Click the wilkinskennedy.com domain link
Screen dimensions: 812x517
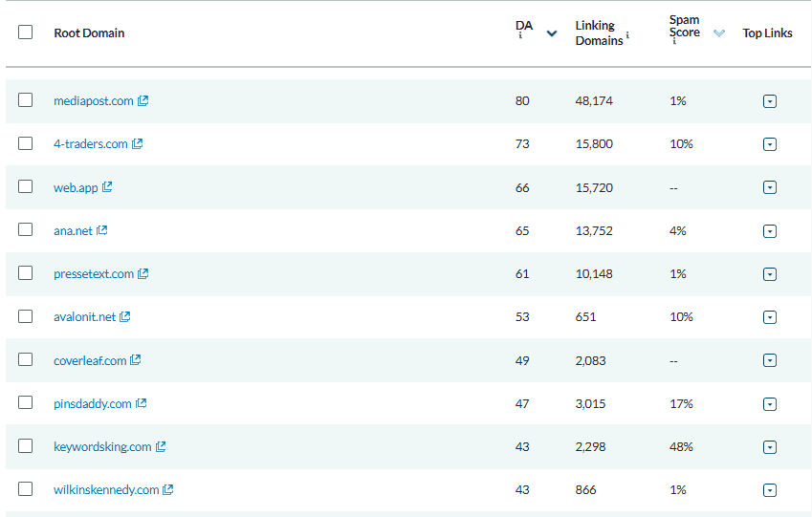(106, 489)
